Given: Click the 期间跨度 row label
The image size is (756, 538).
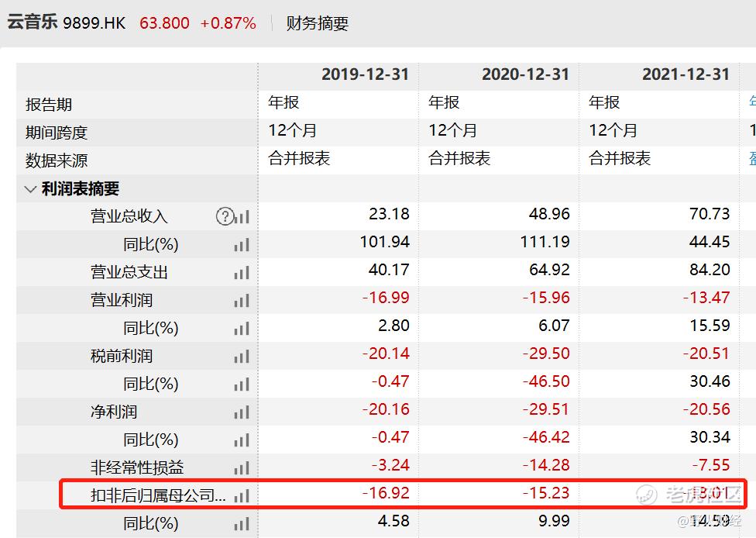Looking at the screenshot, I should [x=57, y=133].
